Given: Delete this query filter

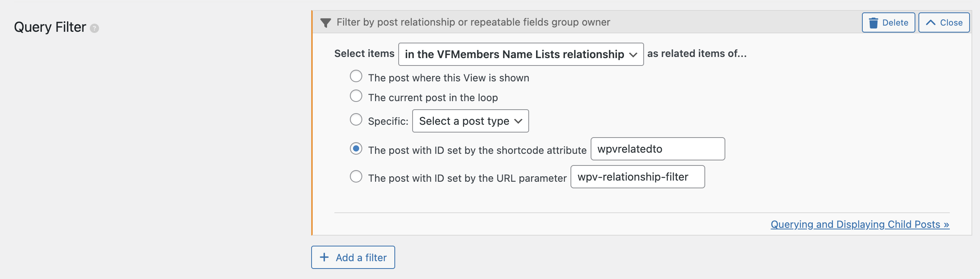Looking at the screenshot, I should [x=889, y=22].
